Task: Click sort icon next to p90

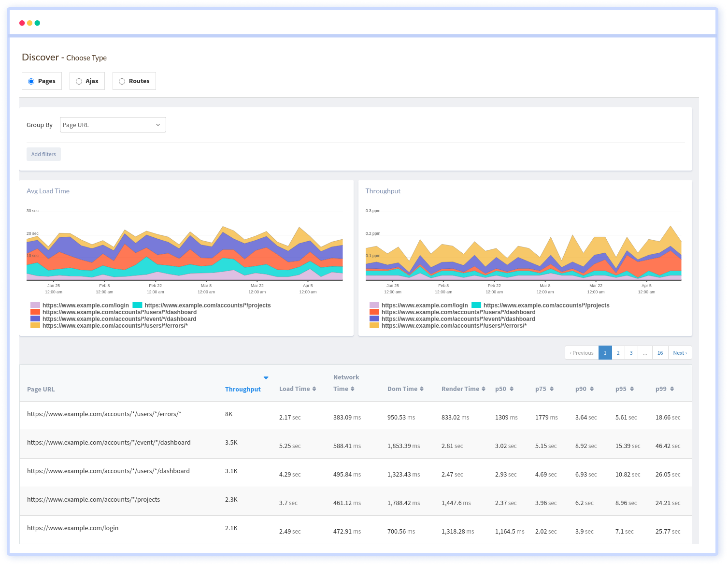Action: pos(592,389)
